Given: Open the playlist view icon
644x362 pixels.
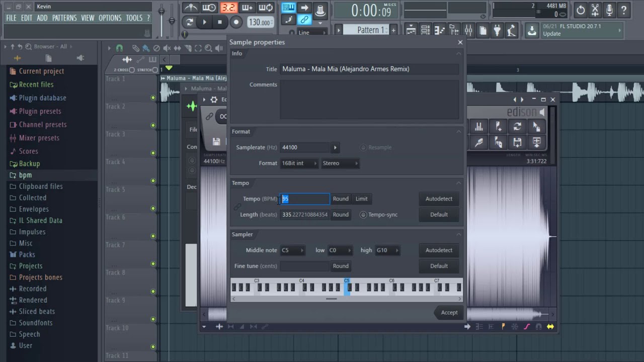Looking at the screenshot, I should 410,31.
